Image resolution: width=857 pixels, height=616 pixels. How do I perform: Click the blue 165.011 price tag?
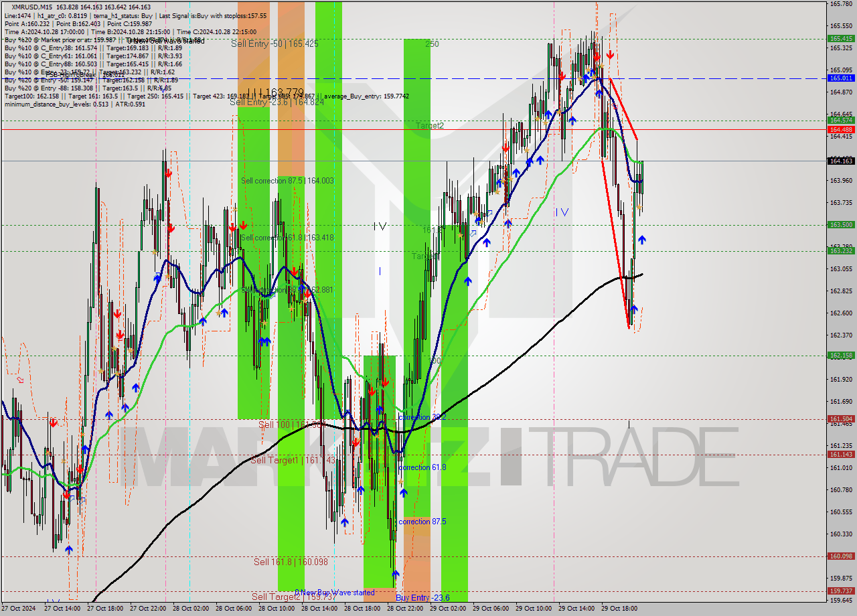click(x=842, y=78)
